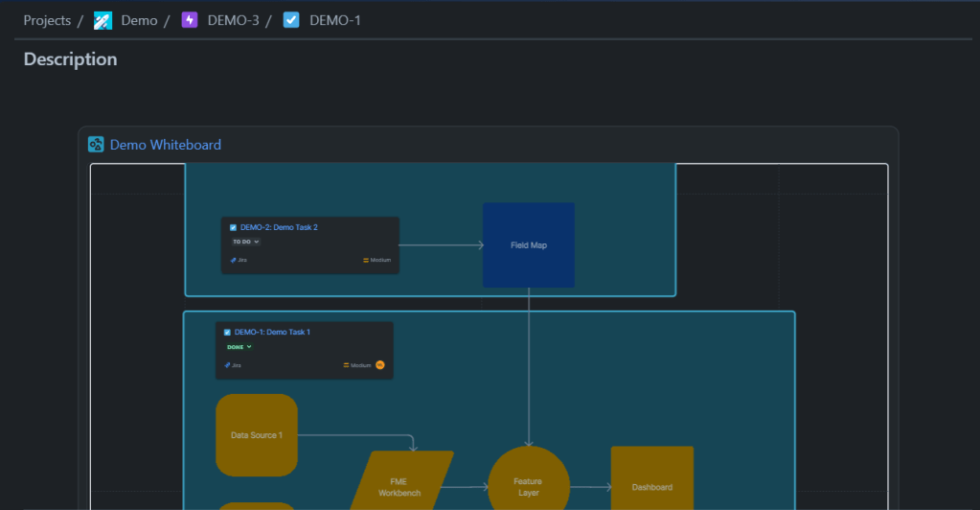The height and width of the screenshot is (510, 980).
Task: Open the DONE status dropdown
Action: click(239, 347)
